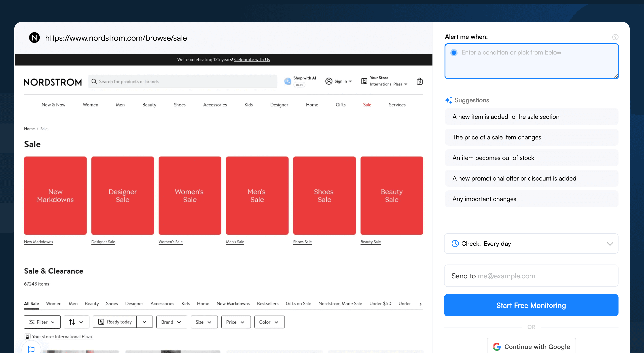Click the Alert me when condition box
The width and height of the screenshot is (644, 353).
pos(531,61)
